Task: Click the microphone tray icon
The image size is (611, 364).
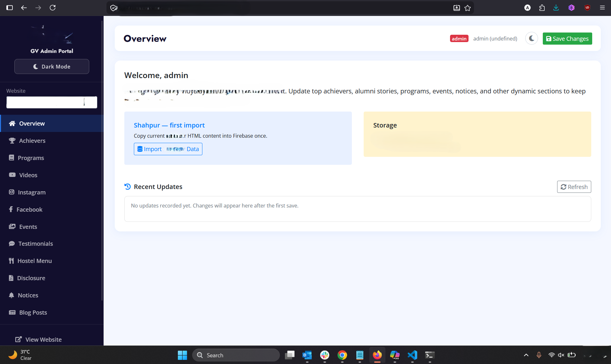Action: click(x=539, y=355)
